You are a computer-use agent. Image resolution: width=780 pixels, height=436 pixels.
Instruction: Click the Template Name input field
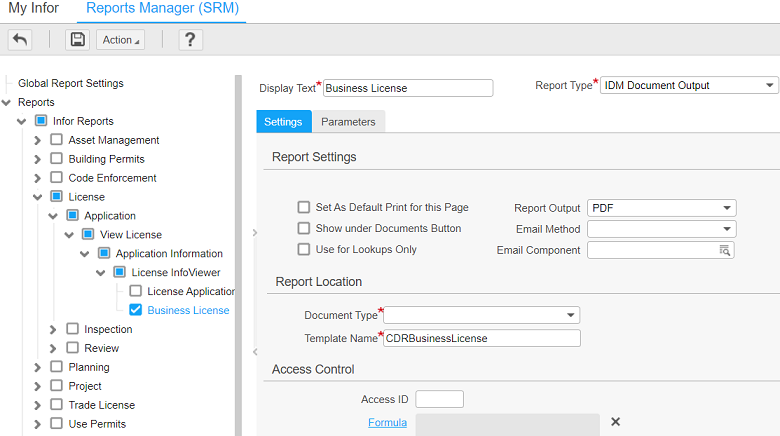481,338
